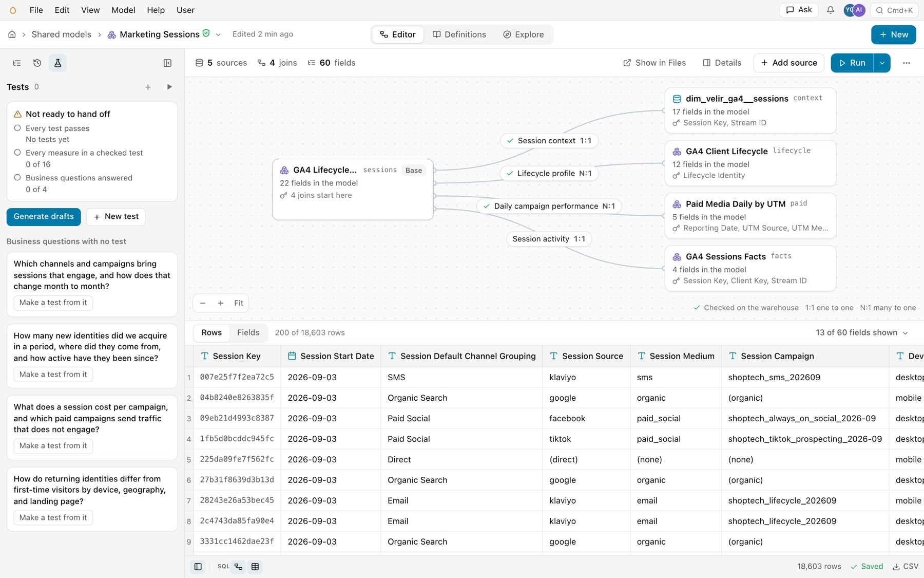
Task: Open the home icon in breadcrumb
Action: [x=12, y=34]
